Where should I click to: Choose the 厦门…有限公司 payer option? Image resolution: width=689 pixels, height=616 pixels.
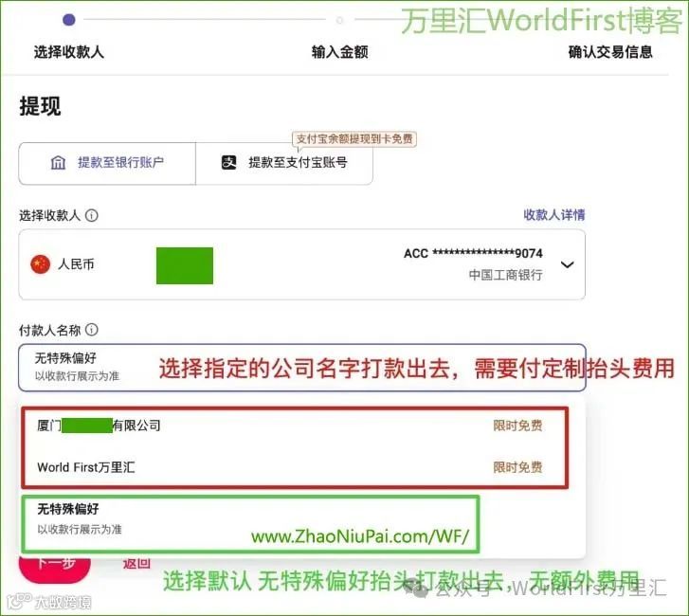click(295, 426)
